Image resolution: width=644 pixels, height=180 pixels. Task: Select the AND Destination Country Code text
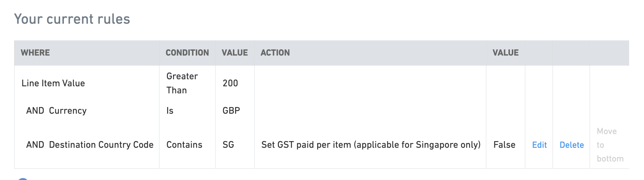(x=90, y=145)
